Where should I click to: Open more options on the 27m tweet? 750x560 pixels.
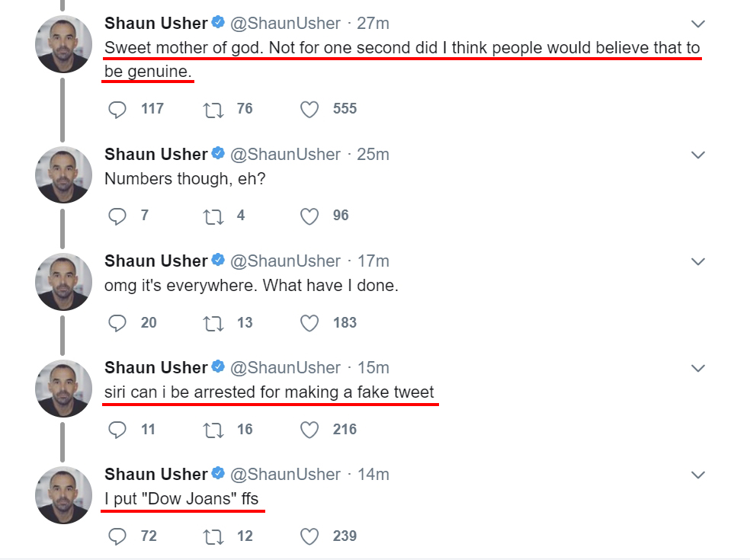pos(698,24)
